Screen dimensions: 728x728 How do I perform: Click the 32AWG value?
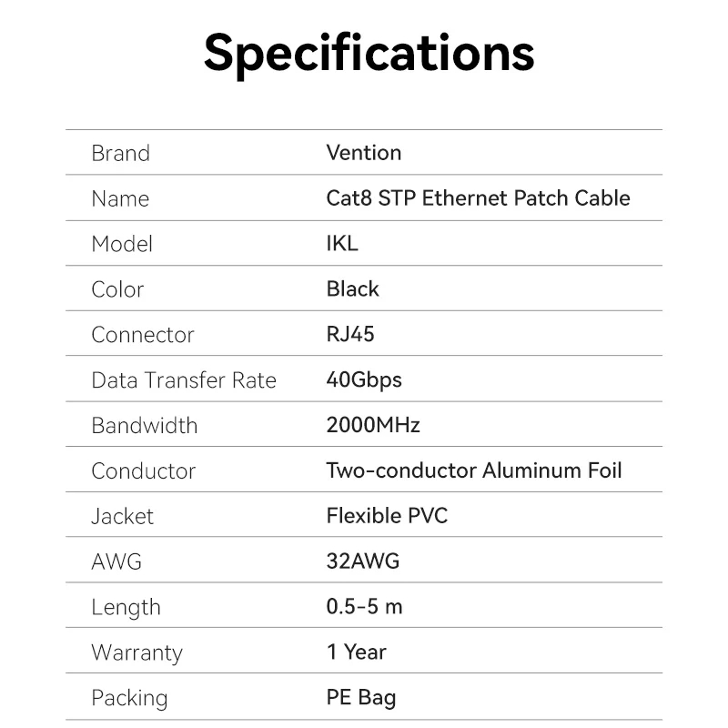tap(363, 561)
